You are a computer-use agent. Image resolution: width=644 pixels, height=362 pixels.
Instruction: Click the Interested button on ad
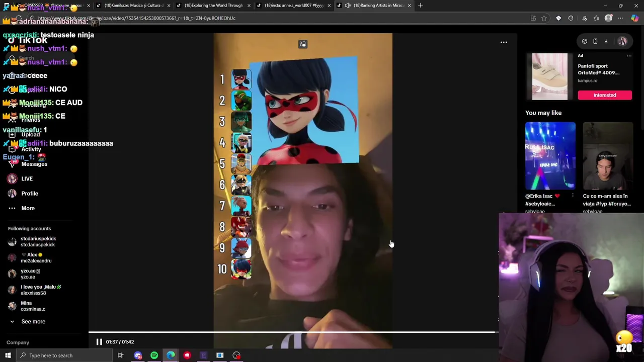[x=605, y=95]
